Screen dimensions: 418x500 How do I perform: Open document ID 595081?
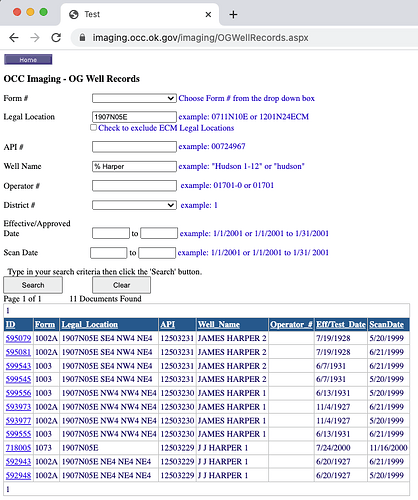pyautogui.click(x=18, y=352)
